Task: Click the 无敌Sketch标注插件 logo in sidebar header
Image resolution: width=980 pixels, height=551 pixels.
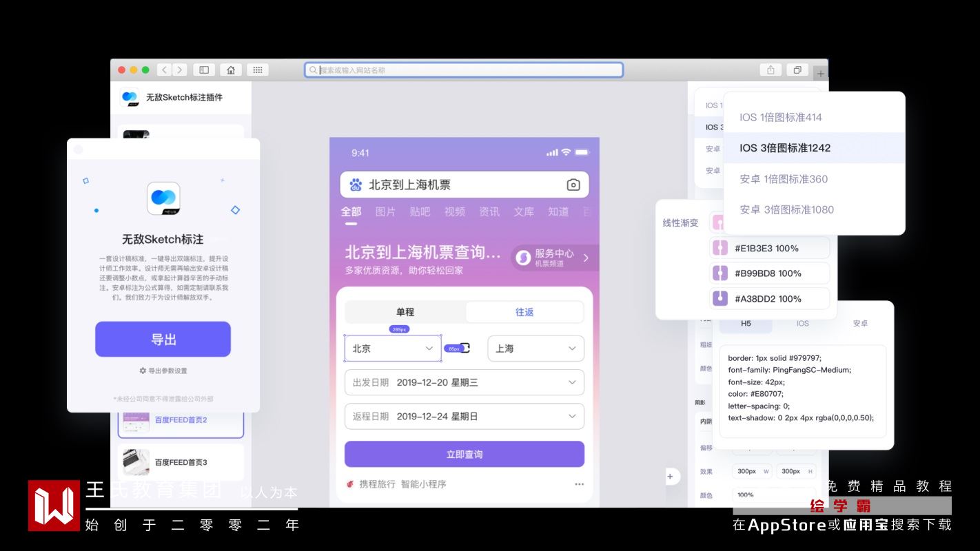Action: [130, 97]
